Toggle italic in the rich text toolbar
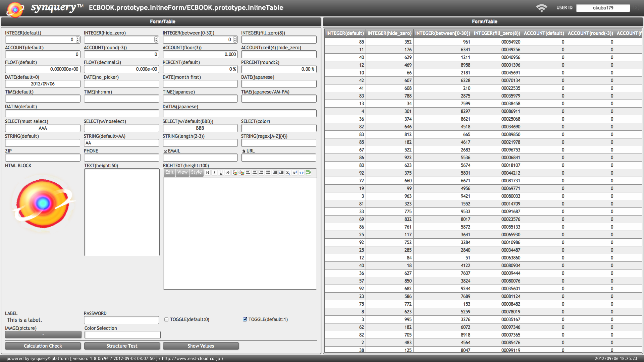Viewport: 644px width, 362px height. pos(214,173)
